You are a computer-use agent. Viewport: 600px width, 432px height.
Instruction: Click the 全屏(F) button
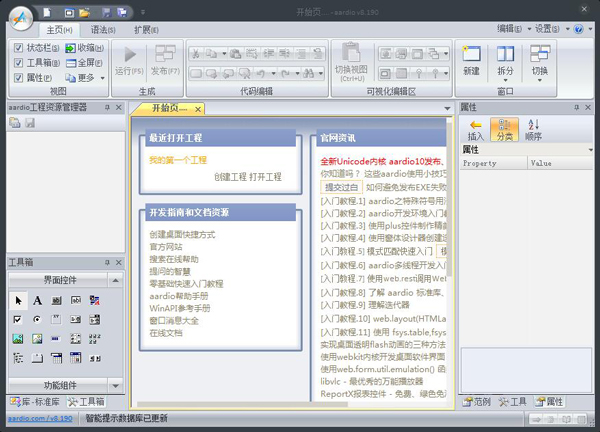[84, 63]
